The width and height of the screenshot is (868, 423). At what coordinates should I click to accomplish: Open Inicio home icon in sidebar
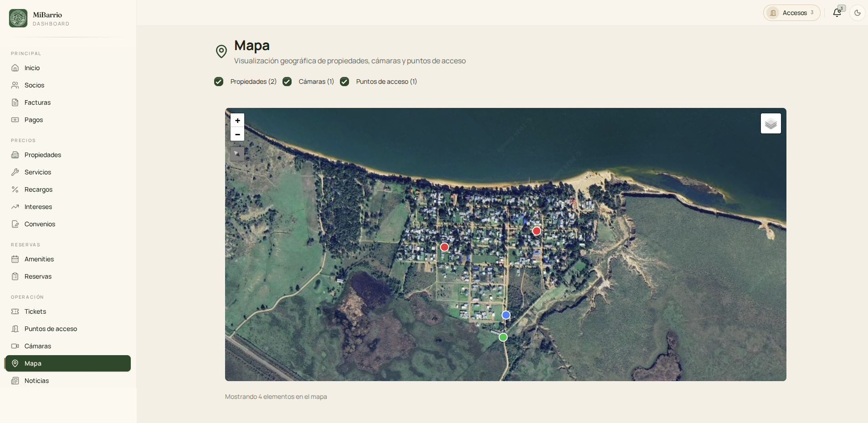pos(15,68)
